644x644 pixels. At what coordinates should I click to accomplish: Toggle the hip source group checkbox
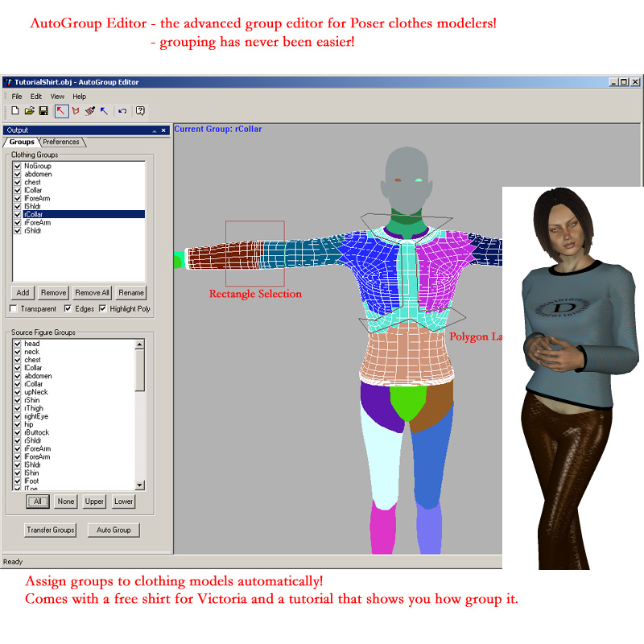click(18, 424)
